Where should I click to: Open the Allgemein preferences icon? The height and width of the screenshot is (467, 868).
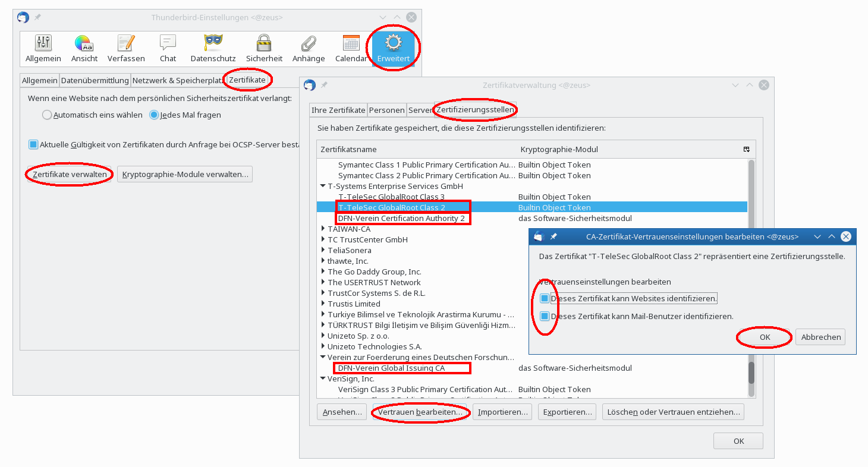point(43,49)
